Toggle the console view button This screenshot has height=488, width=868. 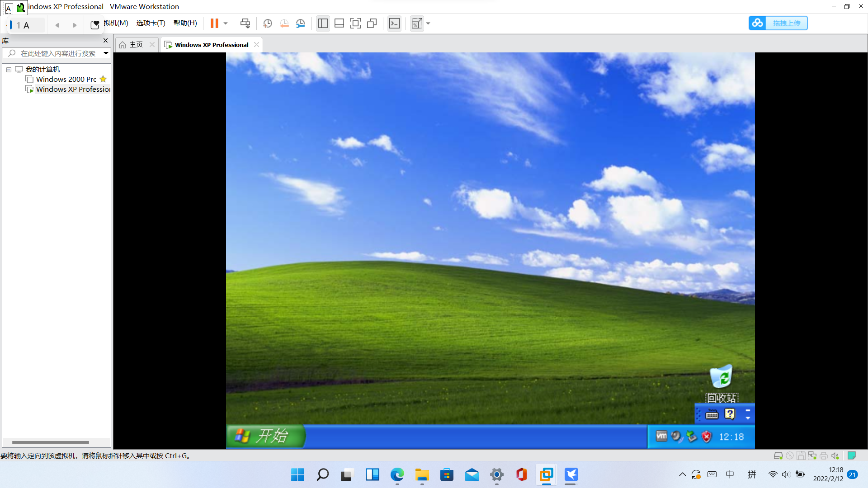394,23
